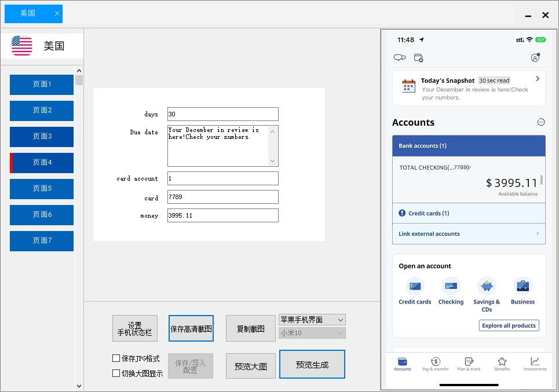The image size is (559, 392).
Task: Click the Savings & CDs piggy bank icon
Action: coord(487,286)
